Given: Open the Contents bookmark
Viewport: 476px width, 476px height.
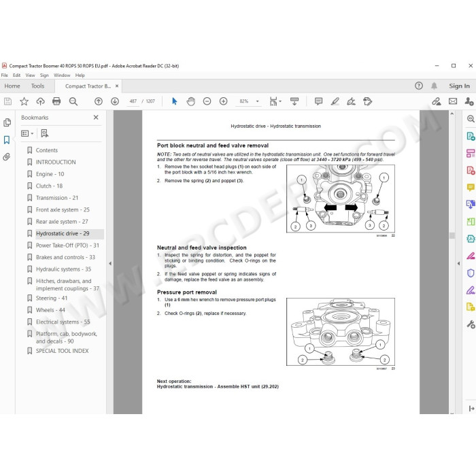Looking at the screenshot, I should pos(46,150).
